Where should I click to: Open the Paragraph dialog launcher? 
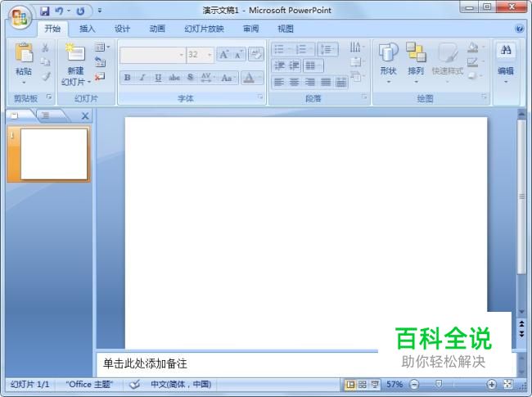[364, 97]
